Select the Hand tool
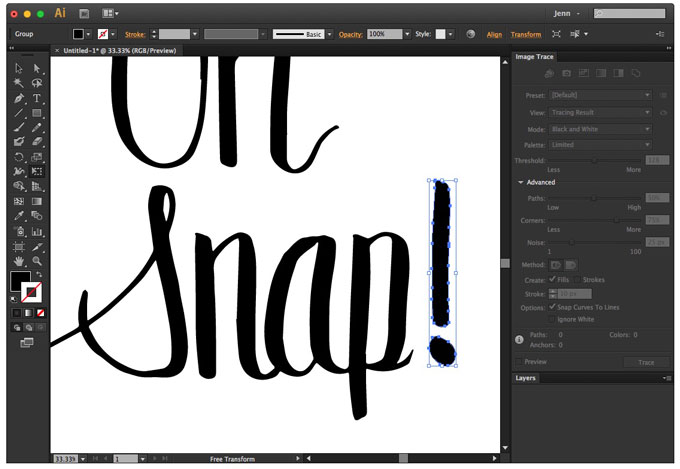Image resolution: width=680 pixels, height=469 pixels. coord(19,261)
